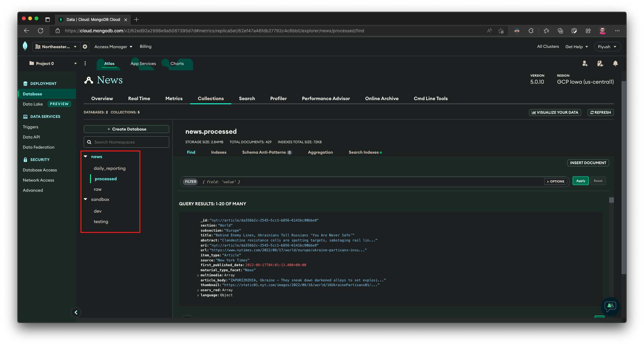The image size is (644, 346).
Task: Select the testing collection
Action: click(x=101, y=222)
